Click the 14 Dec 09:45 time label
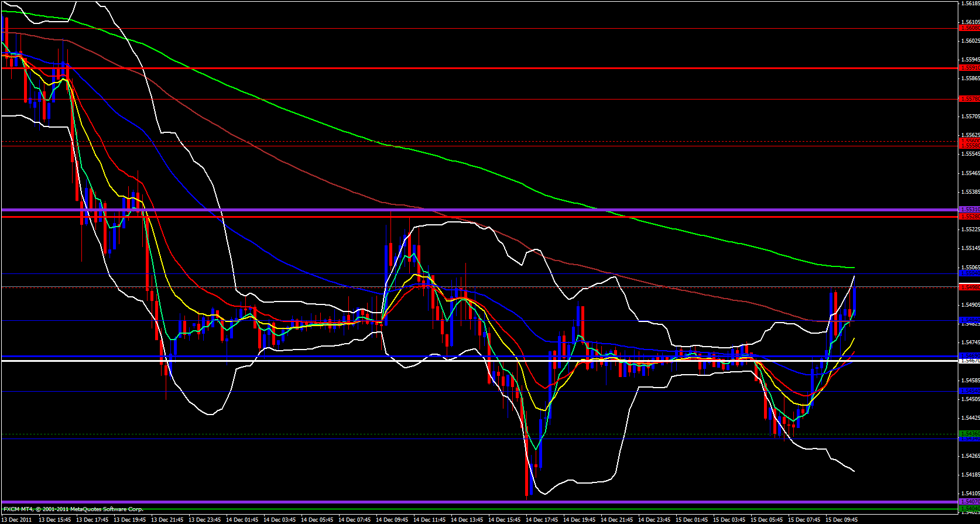This screenshot has height=524, width=980. click(392, 519)
